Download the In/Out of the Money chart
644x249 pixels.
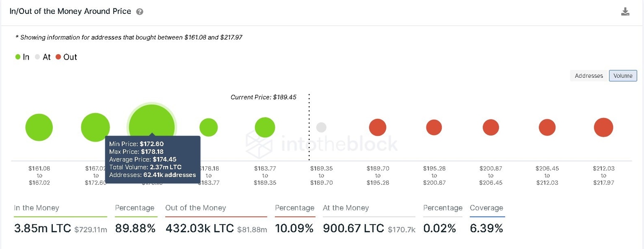point(625,12)
